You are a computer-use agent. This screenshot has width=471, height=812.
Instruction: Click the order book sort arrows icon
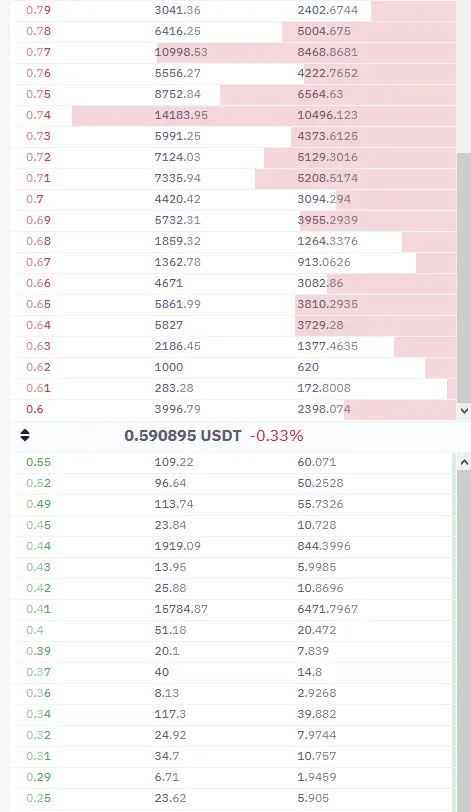click(25, 435)
